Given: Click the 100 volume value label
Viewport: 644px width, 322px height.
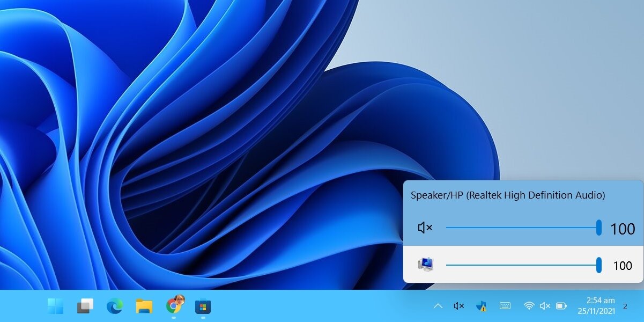Looking at the screenshot, I should tap(621, 229).
